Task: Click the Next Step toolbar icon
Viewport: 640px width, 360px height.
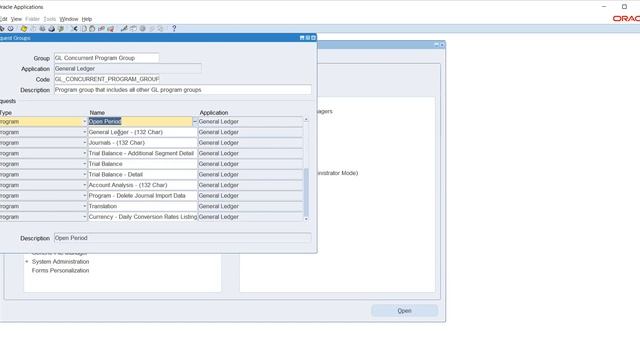Action: (33, 29)
